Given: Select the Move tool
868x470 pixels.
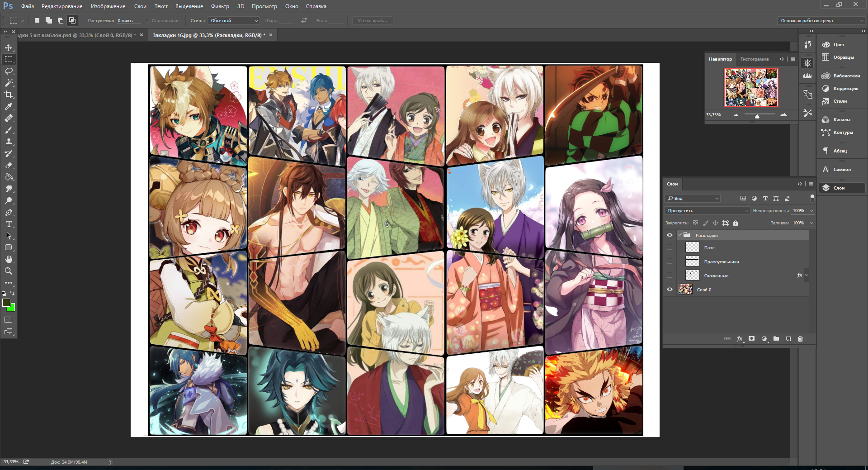Looking at the screenshot, I should point(9,47).
